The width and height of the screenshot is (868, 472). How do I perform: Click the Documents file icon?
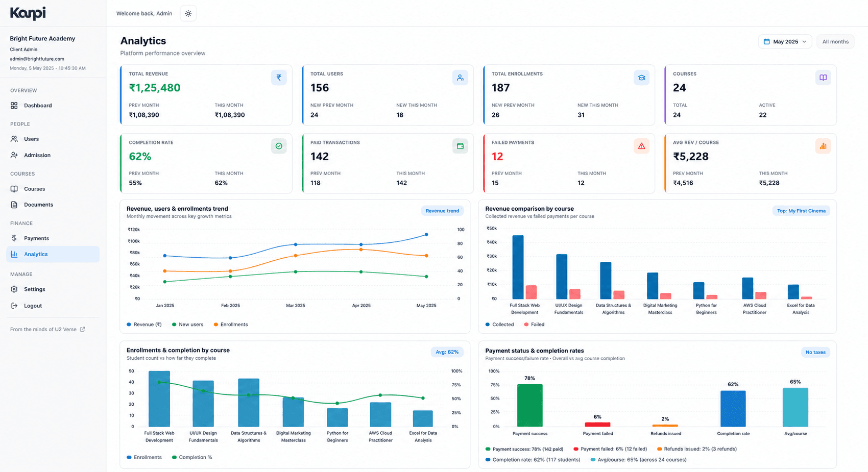tap(14, 205)
